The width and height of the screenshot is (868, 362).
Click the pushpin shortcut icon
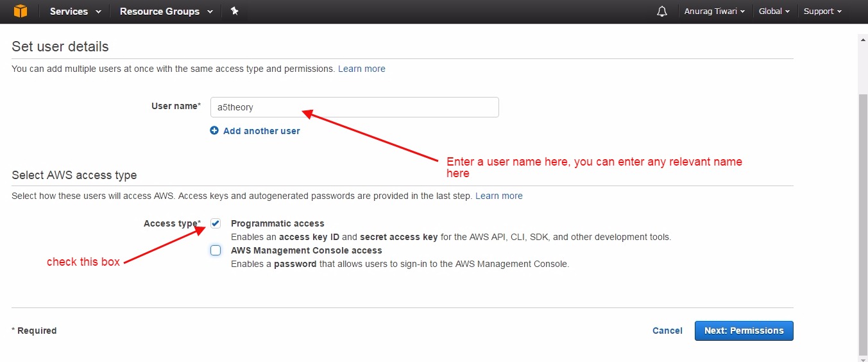point(235,11)
